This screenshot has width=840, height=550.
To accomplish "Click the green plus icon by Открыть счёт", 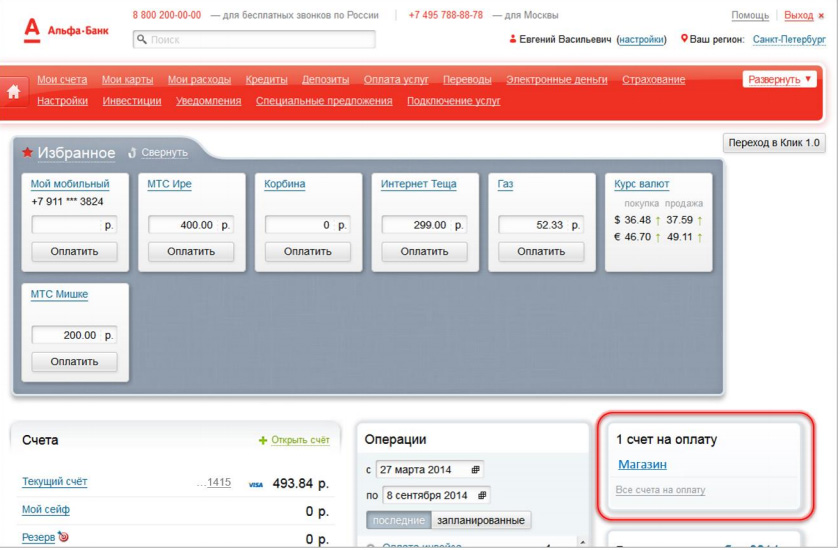I will point(262,440).
